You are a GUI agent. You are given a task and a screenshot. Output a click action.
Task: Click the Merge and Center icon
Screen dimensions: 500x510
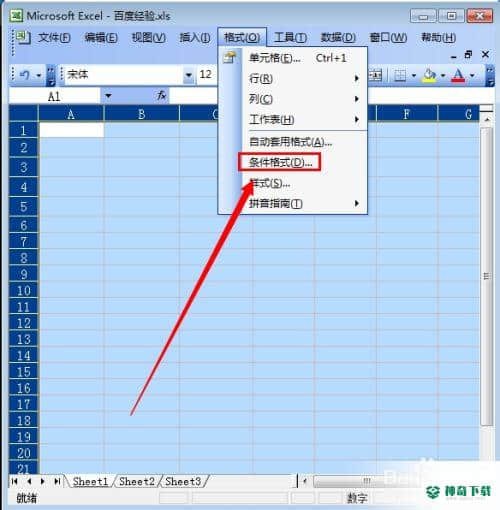point(375,76)
